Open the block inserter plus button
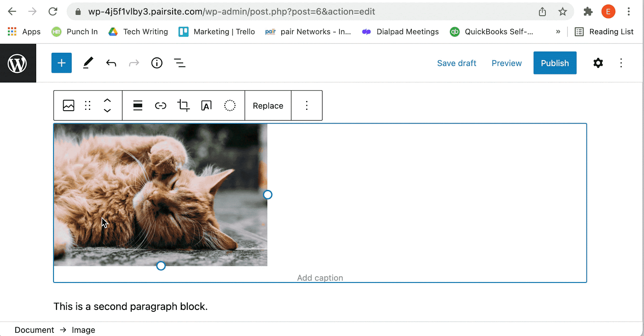 [x=62, y=63]
